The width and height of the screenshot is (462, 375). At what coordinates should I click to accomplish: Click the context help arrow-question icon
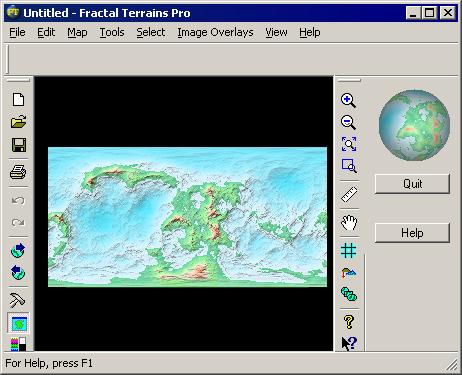349,343
